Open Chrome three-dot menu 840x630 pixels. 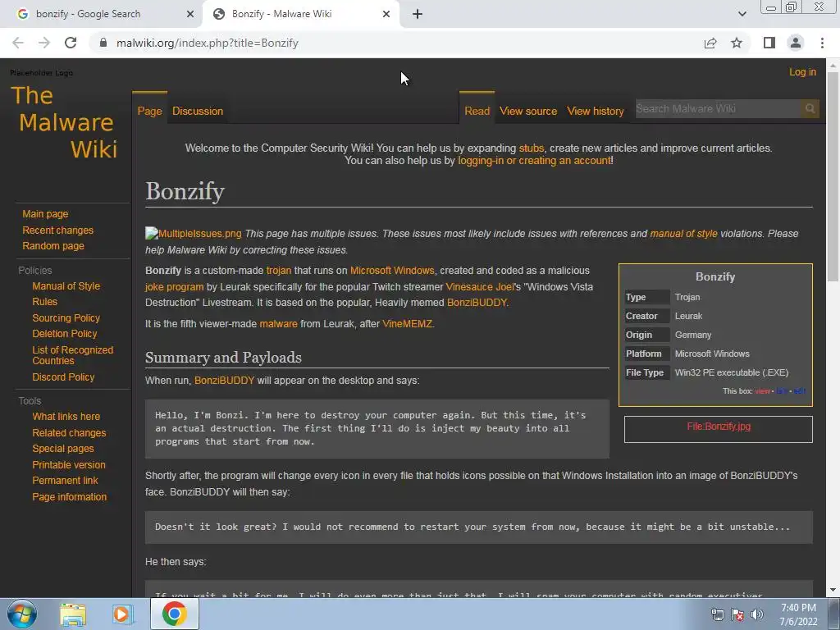(822, 43)
